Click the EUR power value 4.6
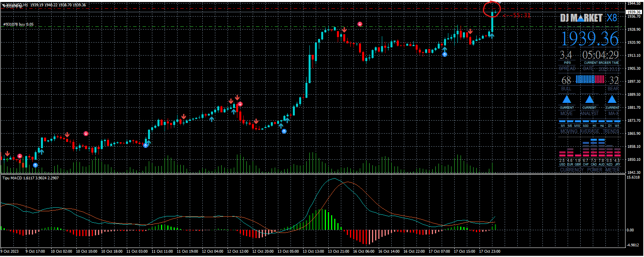This screenshot has width=644, height=257. 570,160
